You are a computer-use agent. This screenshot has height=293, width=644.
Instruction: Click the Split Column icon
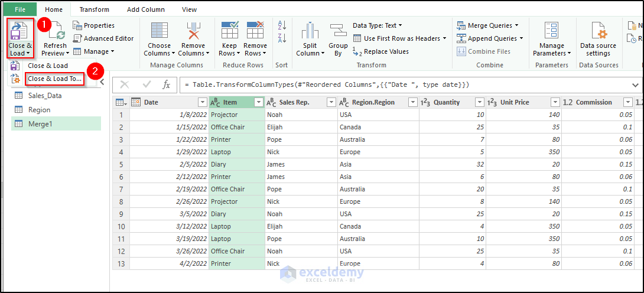(310, 31)
